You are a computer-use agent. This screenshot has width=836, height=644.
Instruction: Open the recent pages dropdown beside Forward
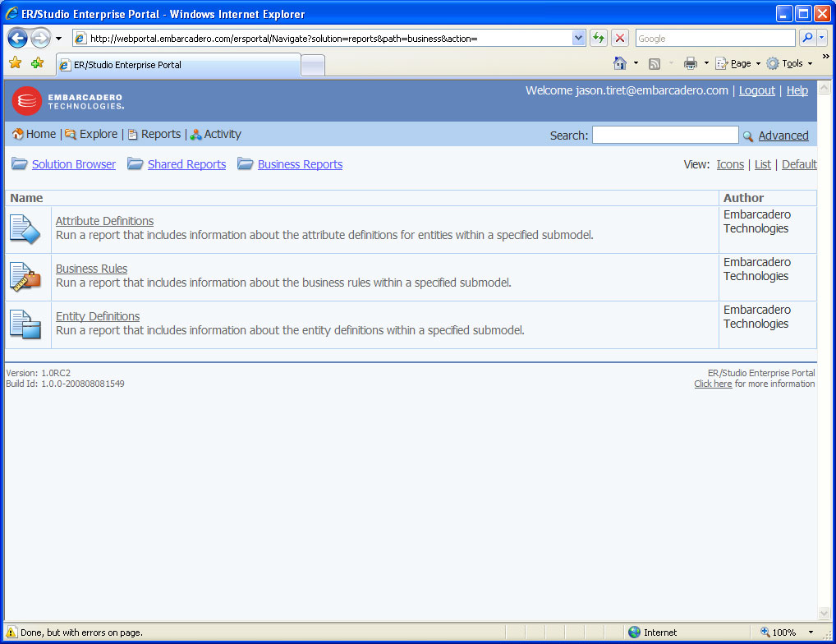[x=58, y=39]
